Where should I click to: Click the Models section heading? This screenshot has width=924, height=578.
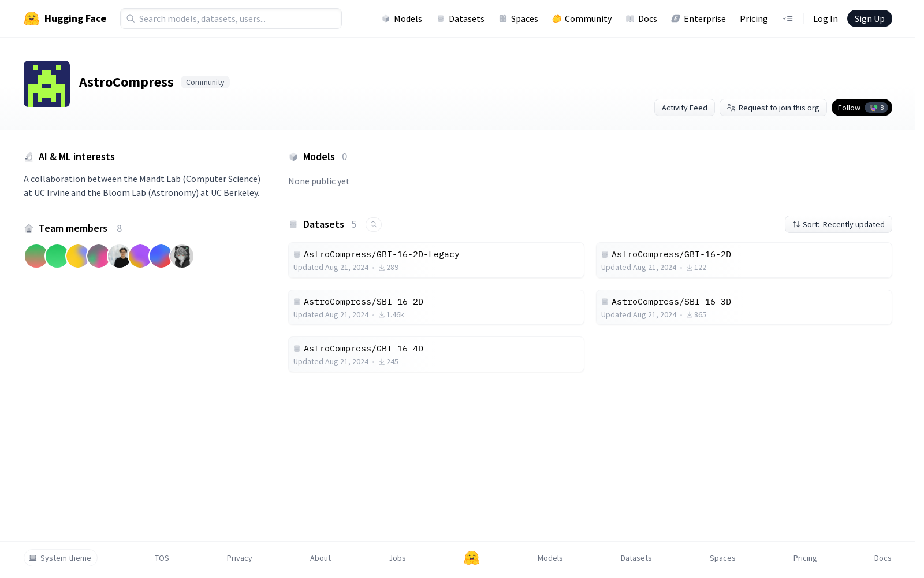[319, 157]
